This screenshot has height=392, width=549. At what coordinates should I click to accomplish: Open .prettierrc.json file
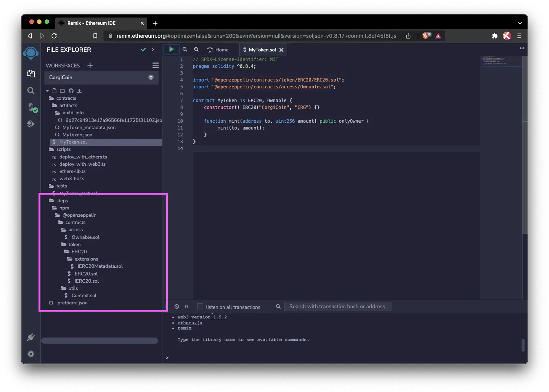click(x=68, y=303)
